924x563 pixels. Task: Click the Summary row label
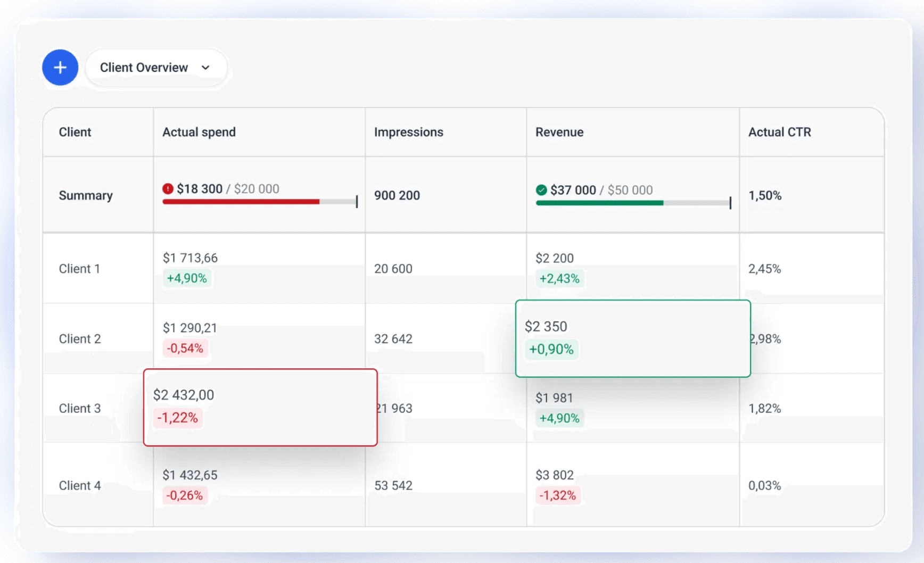pyautogui.click(x=85, y=195)
